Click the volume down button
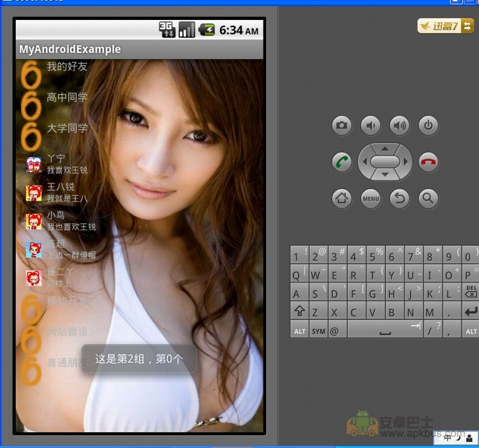Image resolution: width=479 pixels, height=448 pixels. pyautogui.click(x=370, y=125)
